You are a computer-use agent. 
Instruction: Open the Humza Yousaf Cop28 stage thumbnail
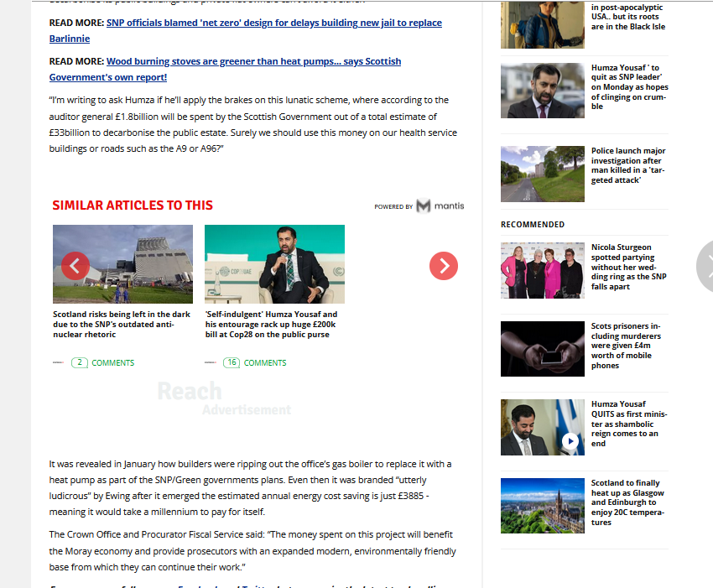(x=274, y=264)
